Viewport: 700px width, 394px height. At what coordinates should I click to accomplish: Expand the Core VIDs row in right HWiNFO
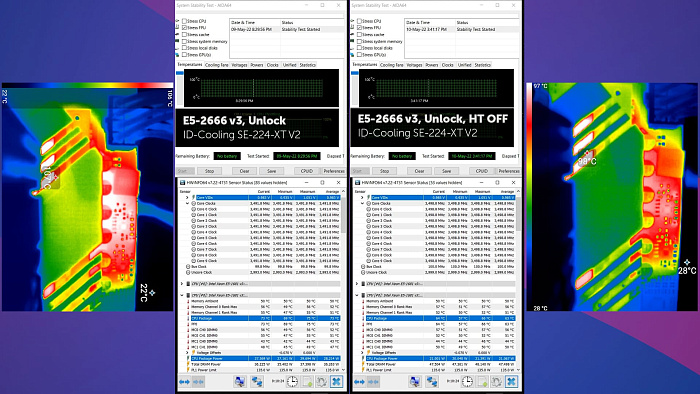[x=362, y=198]
